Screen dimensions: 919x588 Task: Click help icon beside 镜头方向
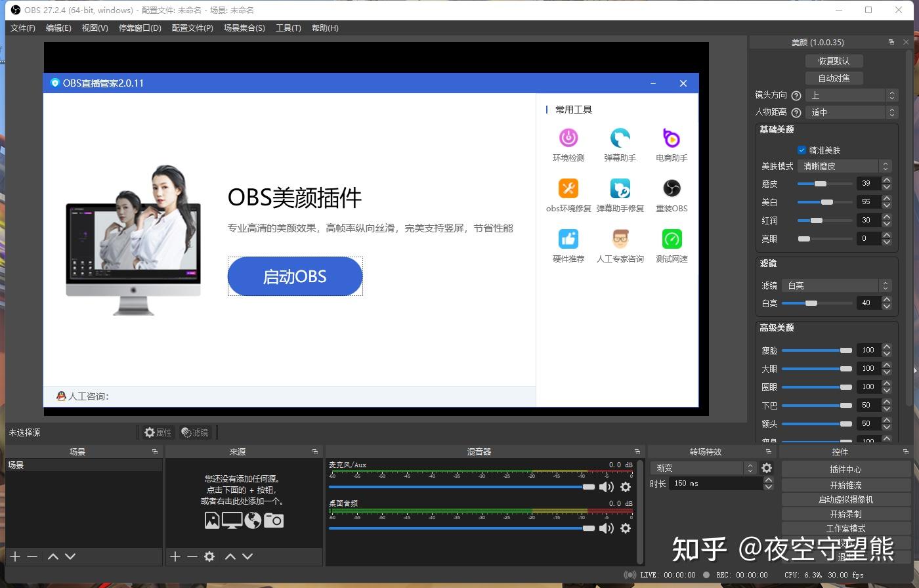tap(796, 95)
